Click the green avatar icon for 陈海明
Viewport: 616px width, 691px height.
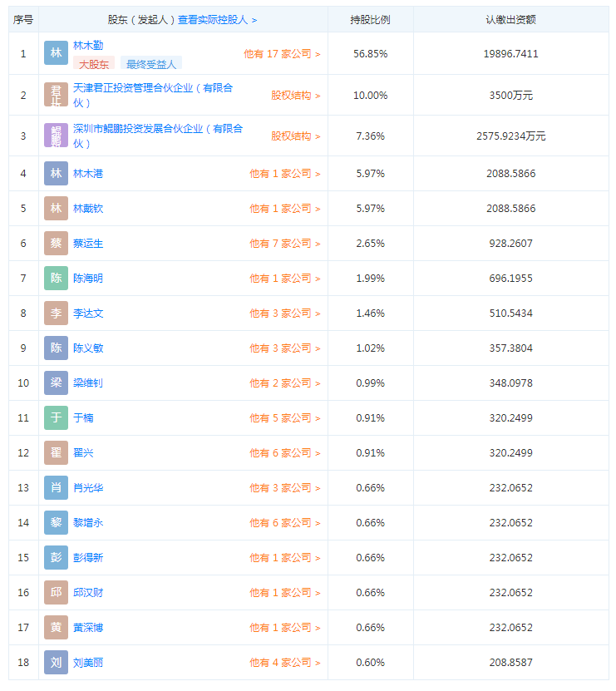point(56,279)
